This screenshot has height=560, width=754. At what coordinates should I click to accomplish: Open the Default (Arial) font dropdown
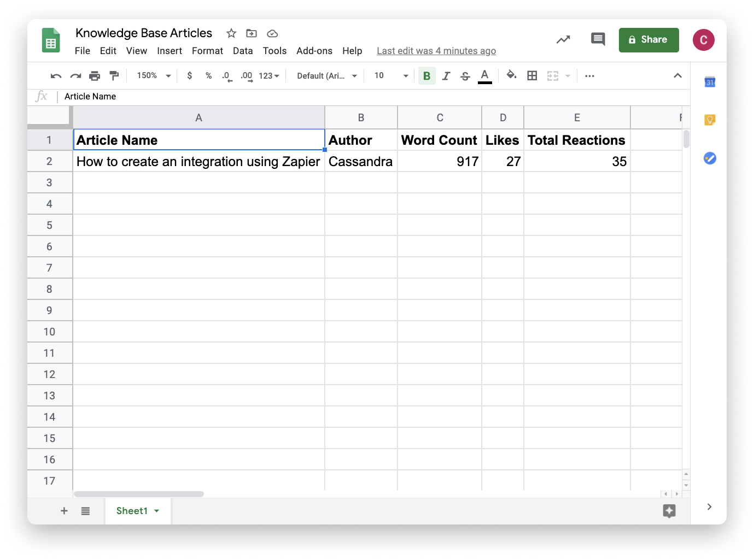tap(327, 76)
